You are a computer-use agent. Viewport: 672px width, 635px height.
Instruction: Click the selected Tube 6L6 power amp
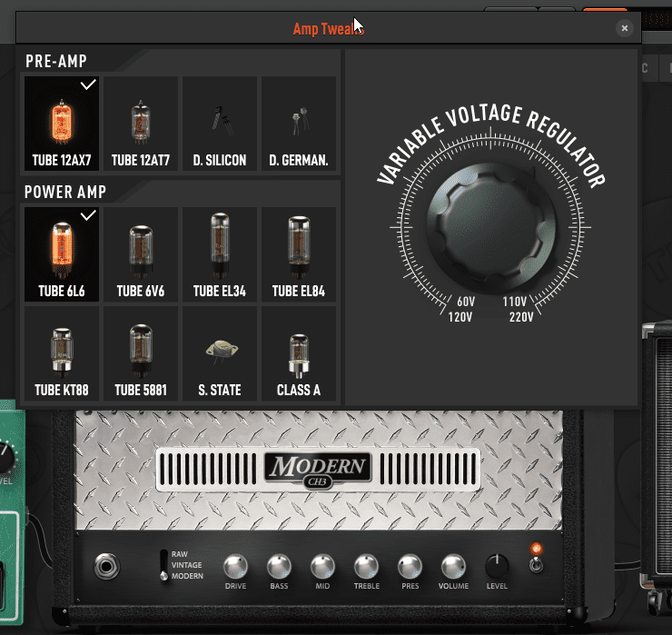click(62, 254)
